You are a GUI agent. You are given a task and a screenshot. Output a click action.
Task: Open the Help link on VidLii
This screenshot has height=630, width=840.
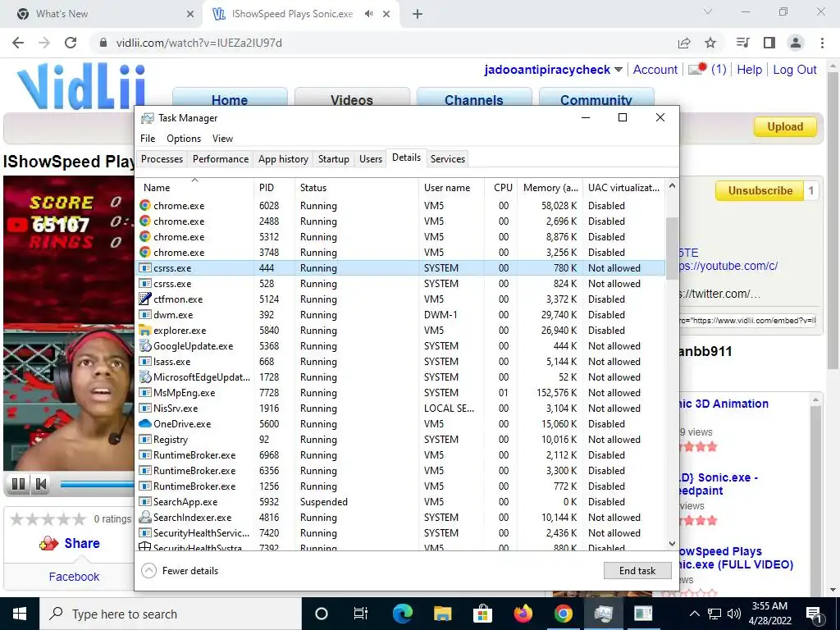[x=750, y=70]
